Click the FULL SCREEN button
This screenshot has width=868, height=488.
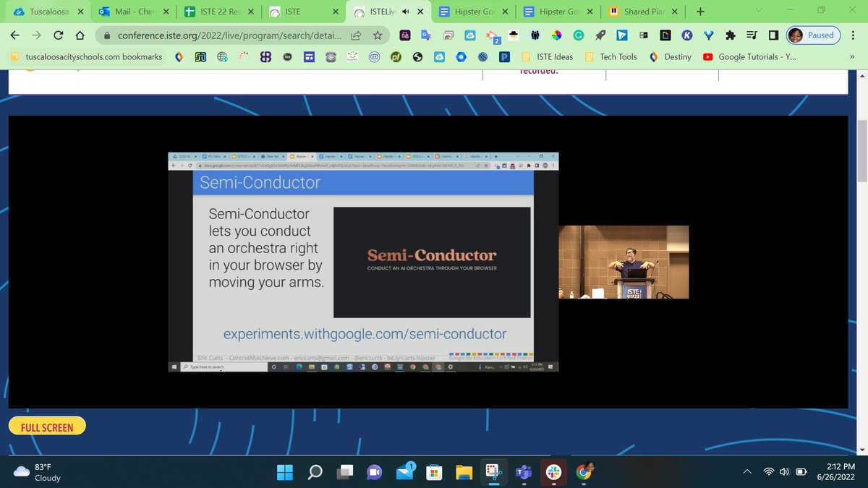click(x=47, y=427)
